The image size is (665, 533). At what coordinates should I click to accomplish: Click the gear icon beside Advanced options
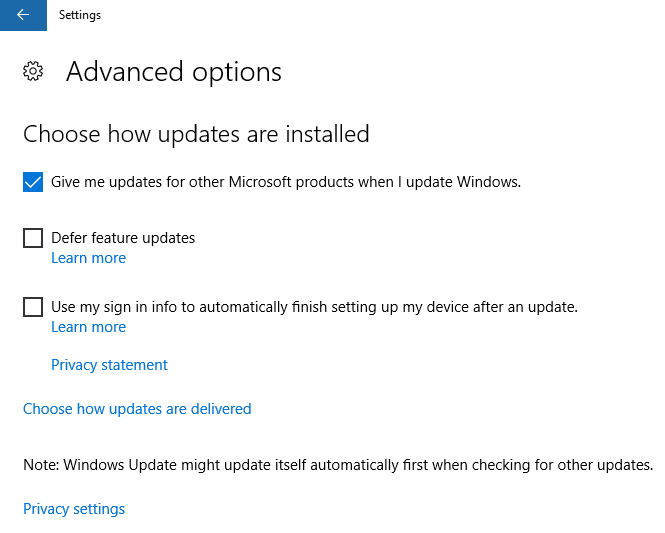(x=33, y=72)
